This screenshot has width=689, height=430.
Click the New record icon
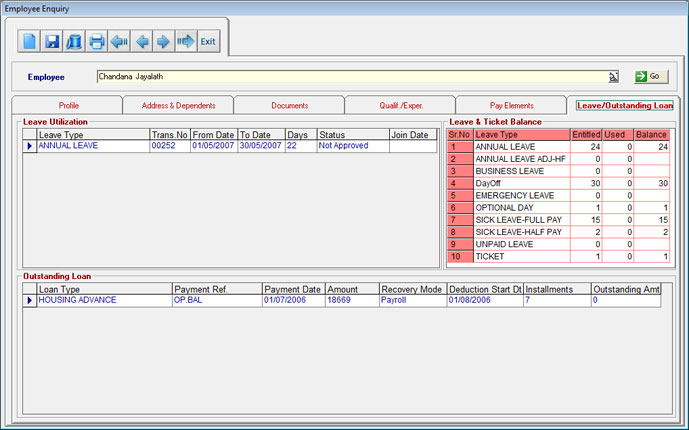pyautogui.click(x=30, y=41)
